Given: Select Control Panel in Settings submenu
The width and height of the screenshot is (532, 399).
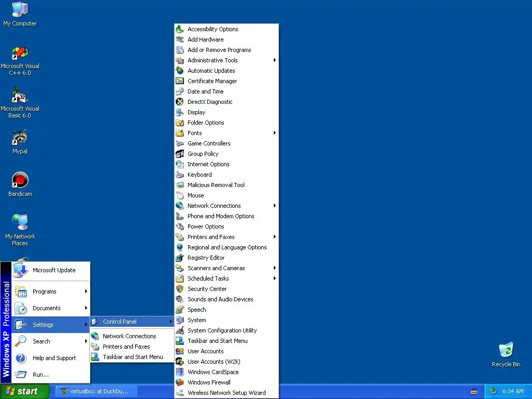Looking at the screenshot, I should point(132,321).
